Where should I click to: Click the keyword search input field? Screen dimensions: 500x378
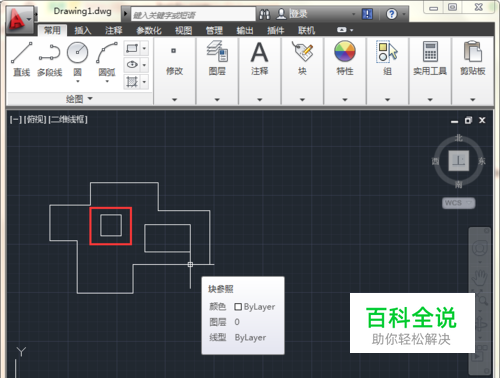click(193, 15)
